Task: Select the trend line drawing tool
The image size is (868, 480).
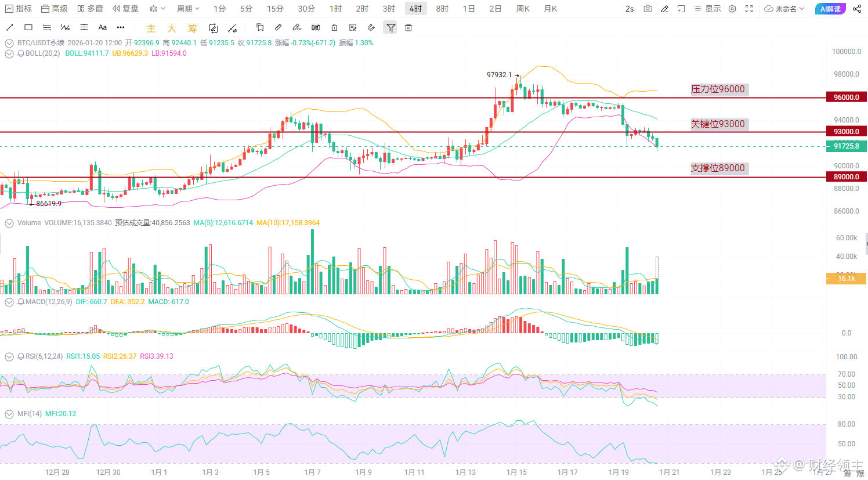Action: coord(9,27)
